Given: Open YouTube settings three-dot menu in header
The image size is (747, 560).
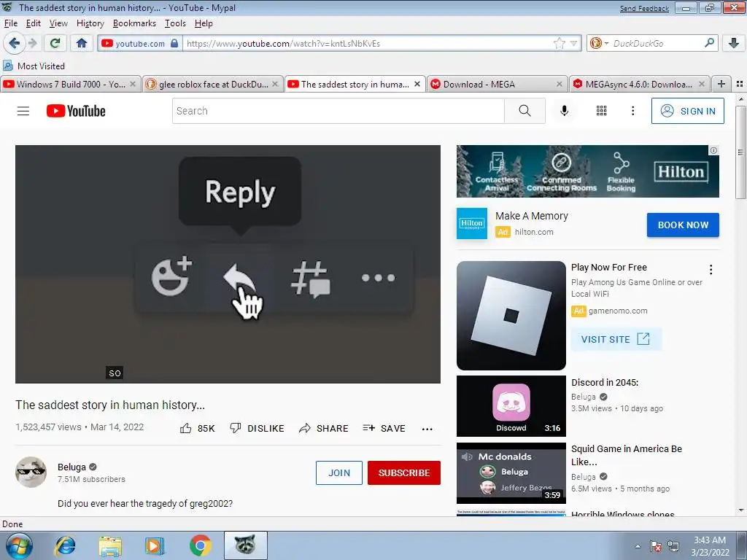Looking at the screenshot, I should (x=632, y=111).
